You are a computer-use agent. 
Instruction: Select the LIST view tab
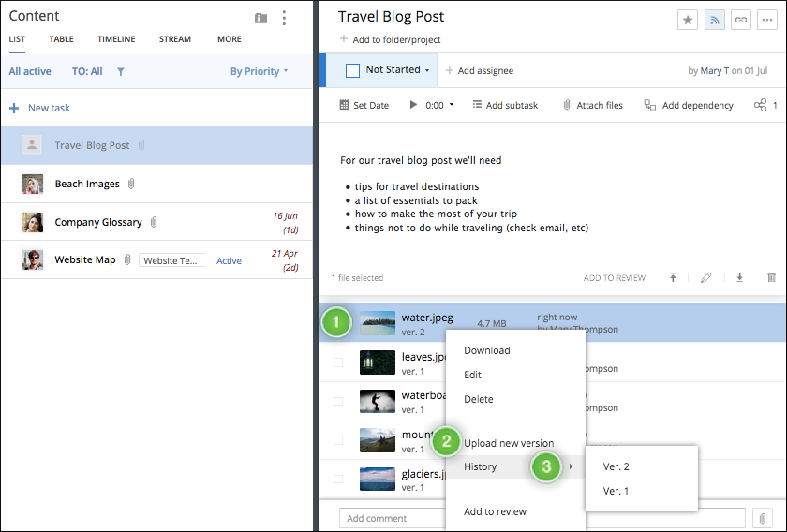(17, 39)
